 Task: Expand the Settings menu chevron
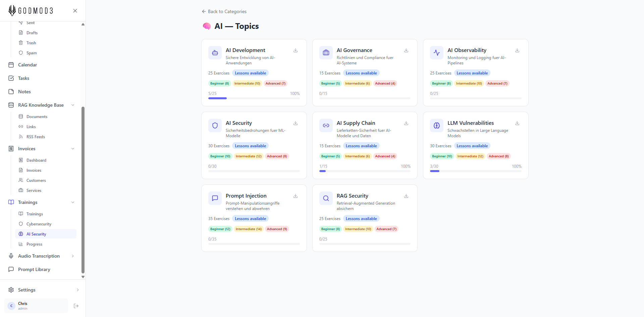77,290
